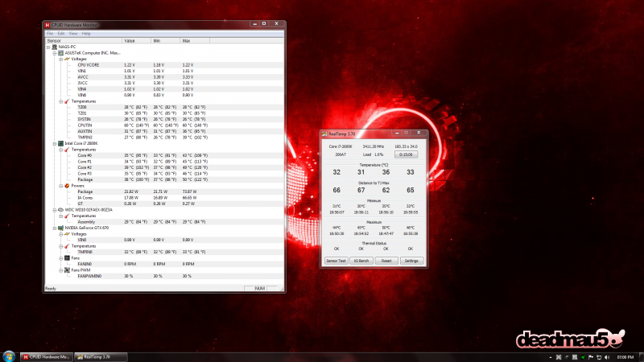This screenshot has height=362, width=644.
Task: Collapse the Fans PWM group
Action: [x=61, y=270]
